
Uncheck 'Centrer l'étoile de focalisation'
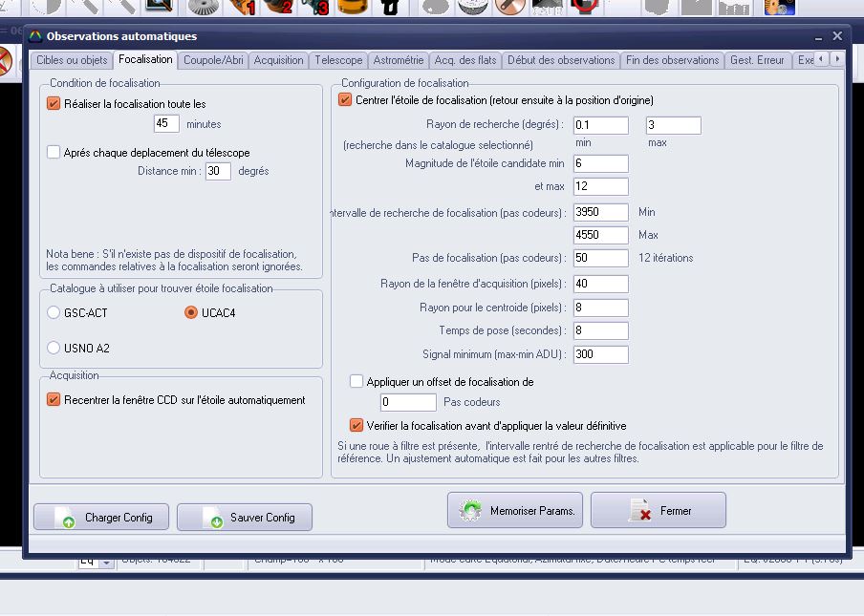(345, 99)
